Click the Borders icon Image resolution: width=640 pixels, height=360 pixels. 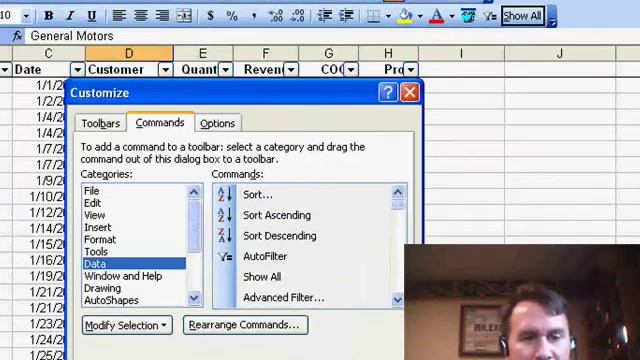click(373, 16)
